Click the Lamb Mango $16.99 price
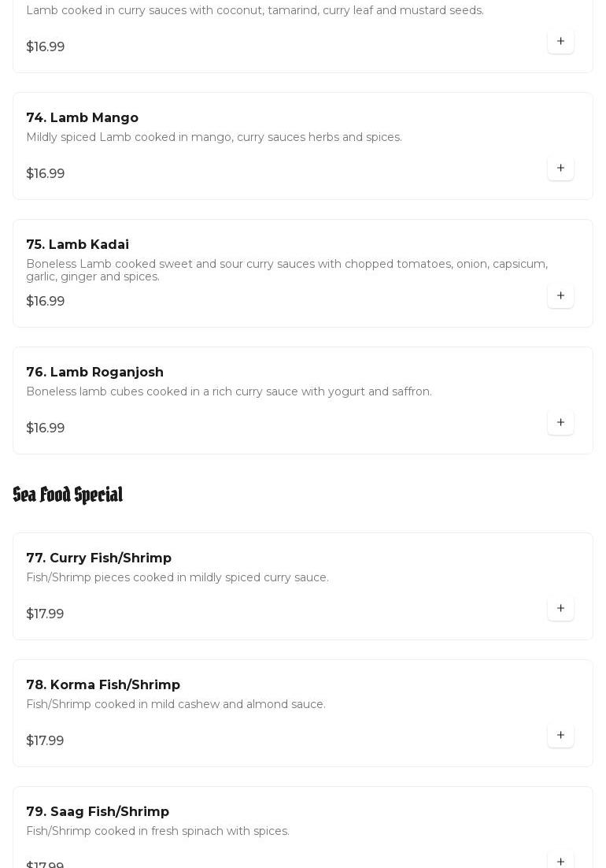 coord(46,173)
